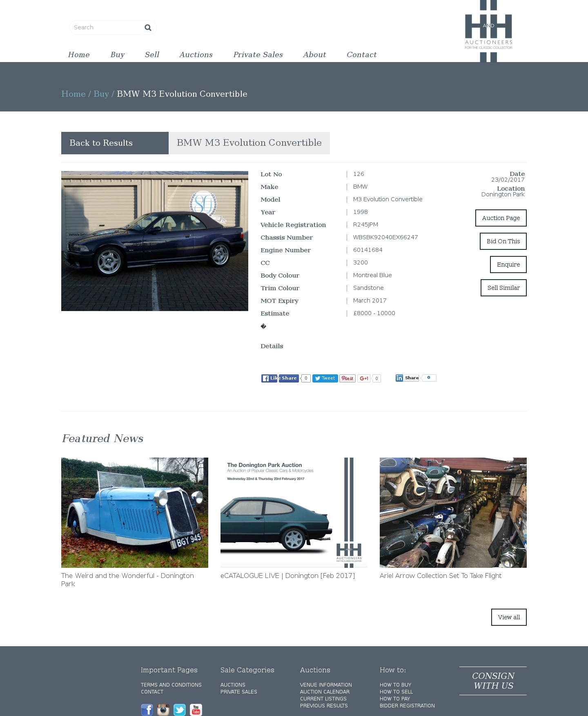Image resolution: width=588 pixels, height=716 pixels.
Task: Open Current Listings link
Action: coord(323,699)
